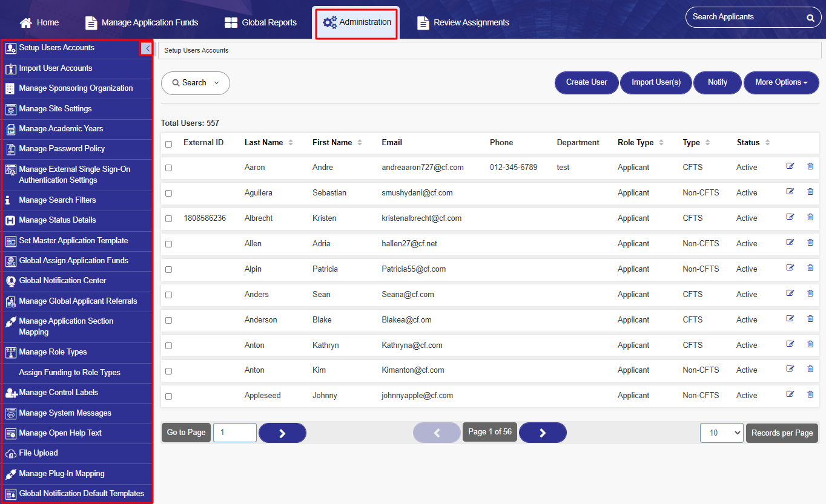Click the Import User(s) button
The width and height of the screenshot is (826, 504).
(x=656, y=82)
